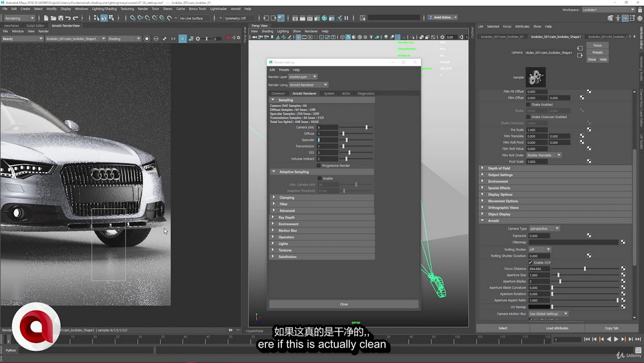Toggle the Shake Enabled checkbox
Image resolution: width=644 pixels, height=363 pixels.
529,104
